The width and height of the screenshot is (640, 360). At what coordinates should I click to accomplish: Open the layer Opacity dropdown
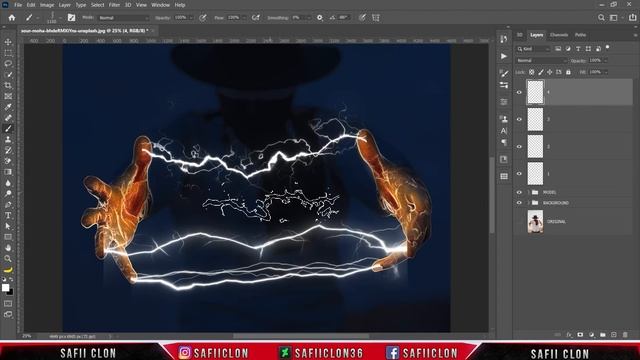pos(605,60)
